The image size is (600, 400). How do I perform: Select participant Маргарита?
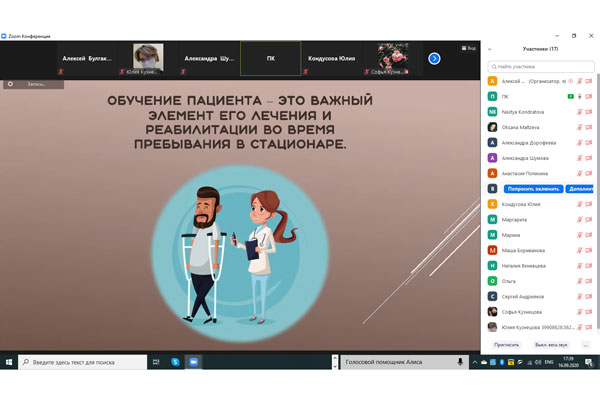540,219
